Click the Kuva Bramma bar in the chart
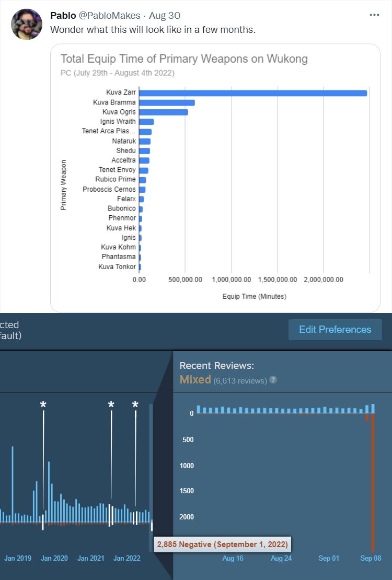The image size is (392, 580). click(167, 102)
